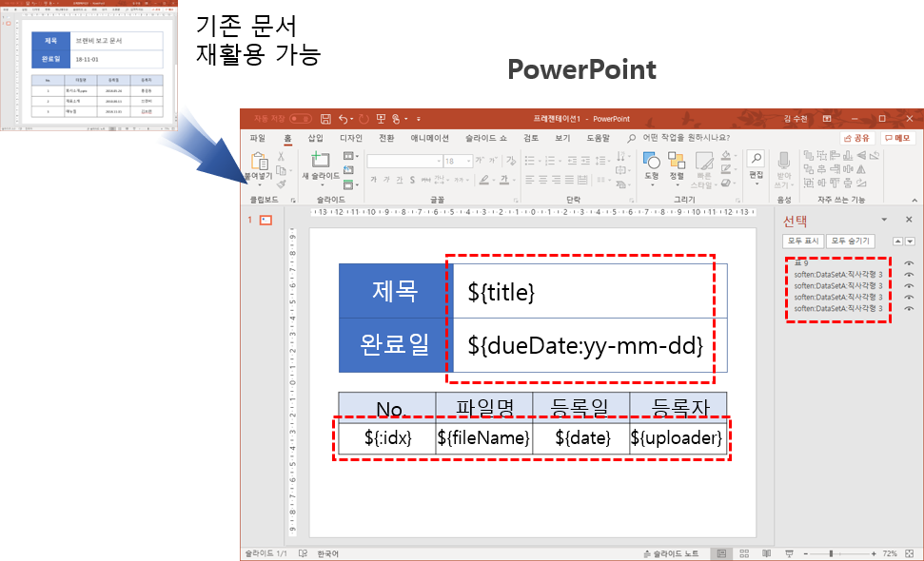Image resolution: width=924 pixels, height=561 pixels.
Task: Click the Center align paragraph icon
Action: (x=542, y=180)
